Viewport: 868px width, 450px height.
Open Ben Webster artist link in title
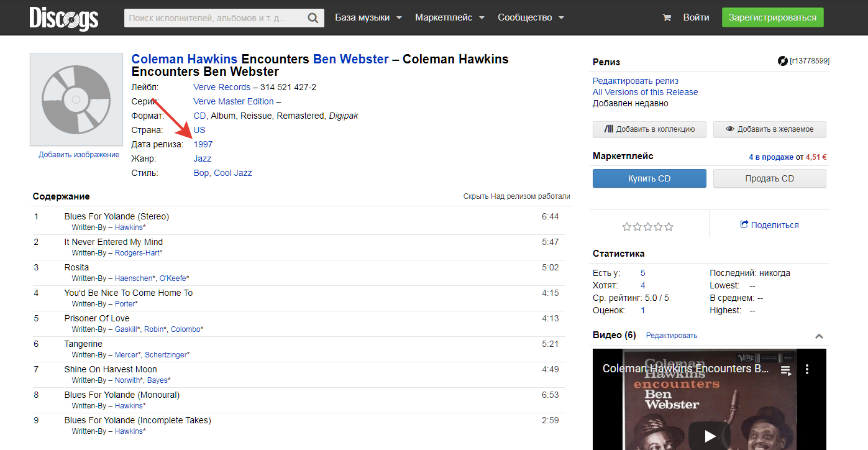[351, 60]
